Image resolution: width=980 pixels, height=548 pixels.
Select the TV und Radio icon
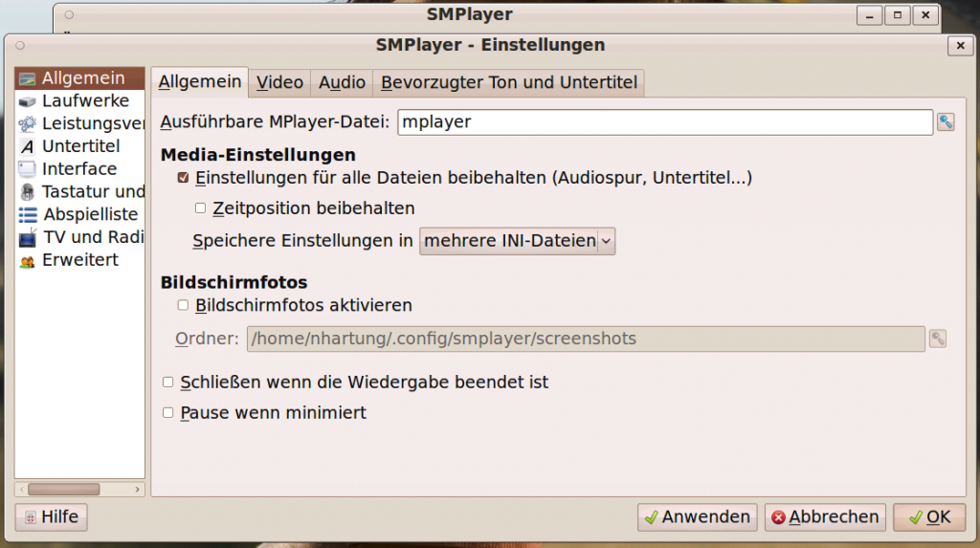[28, 237]
